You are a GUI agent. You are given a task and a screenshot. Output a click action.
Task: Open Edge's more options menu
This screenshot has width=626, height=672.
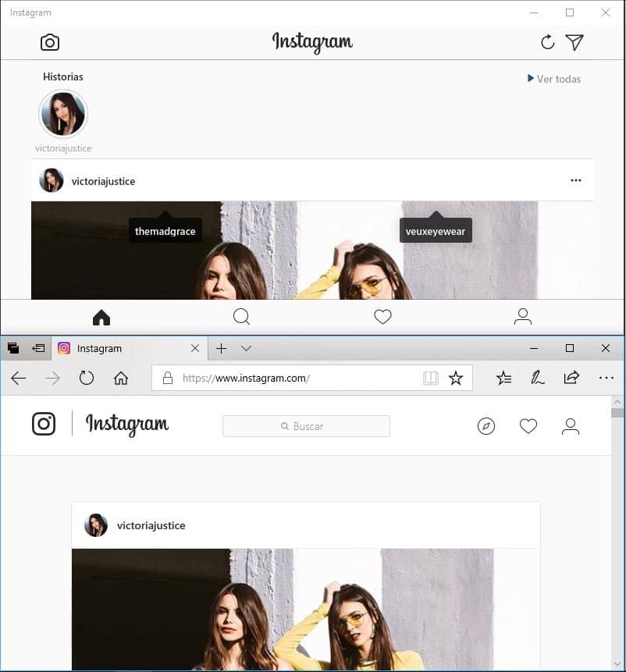tap(606, 378)
